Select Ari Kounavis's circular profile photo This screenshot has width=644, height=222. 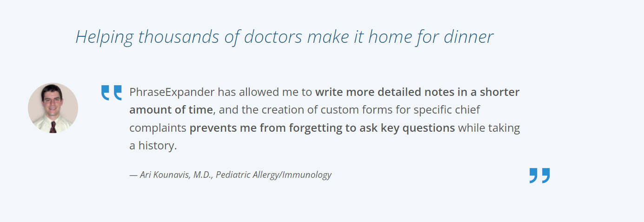pos(53,108)
